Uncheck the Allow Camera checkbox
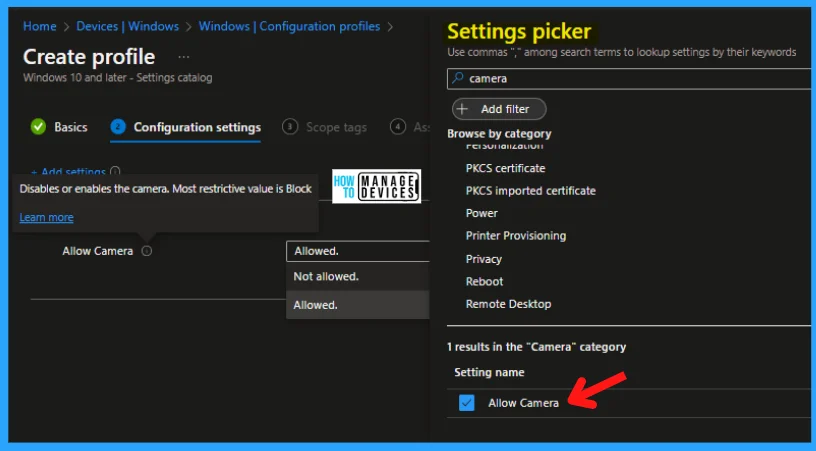Viewport: 816px width, 451px height. (x=467, y=403)
